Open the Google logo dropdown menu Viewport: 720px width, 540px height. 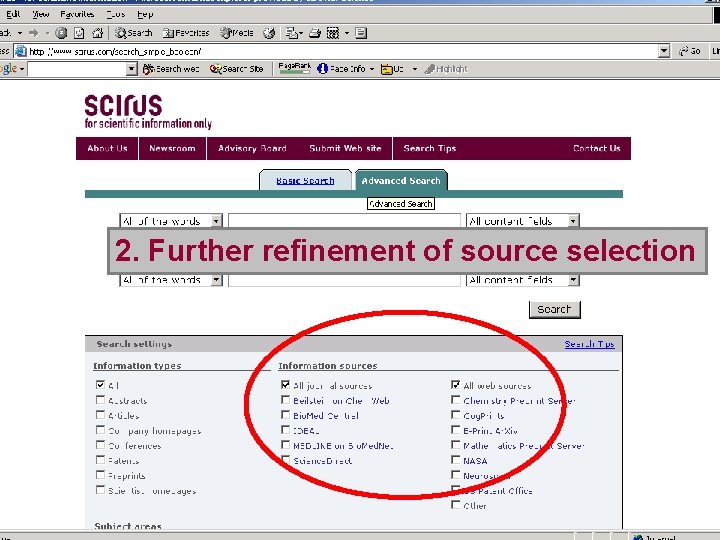pyautogui.click(x=22, y=69)
